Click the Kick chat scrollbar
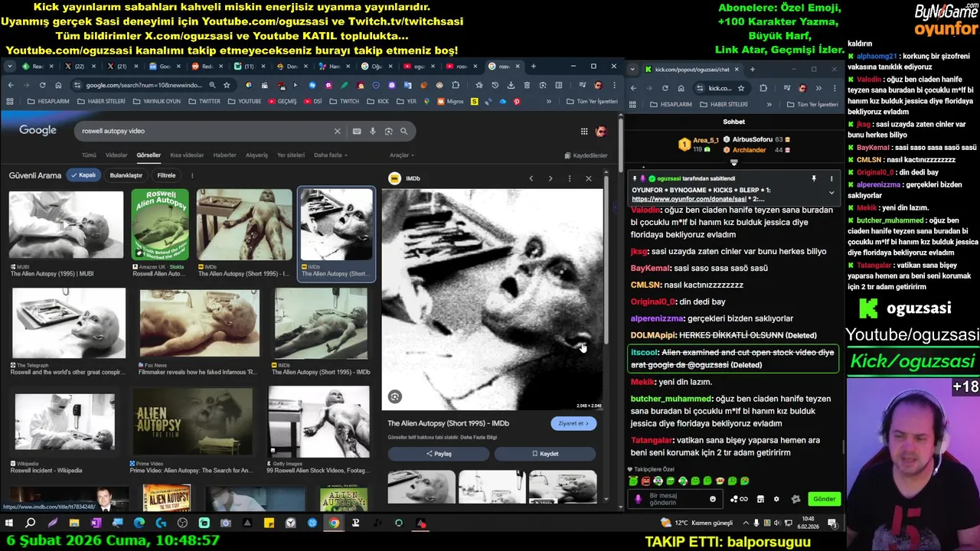 coord(844,446)
